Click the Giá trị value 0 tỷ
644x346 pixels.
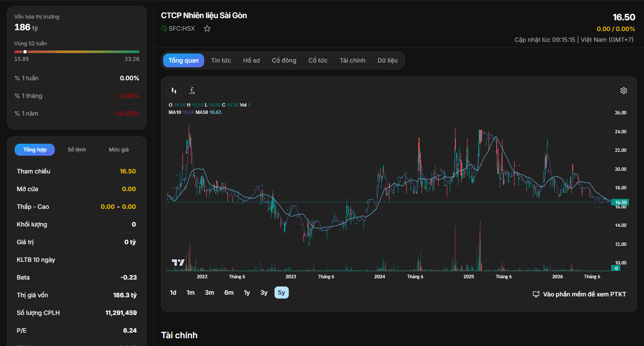(130, 242)
